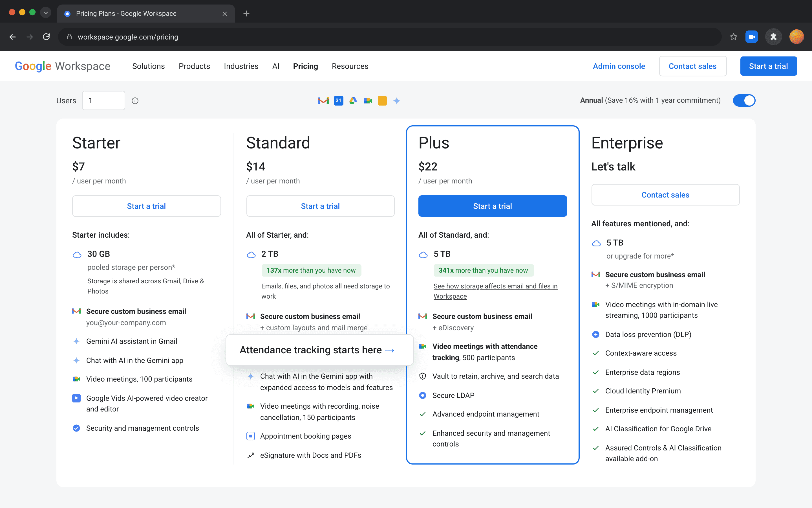Open the Products menu
Image resolution: width=812 pixels, height=508 pixels.
[x=194, y=66]
